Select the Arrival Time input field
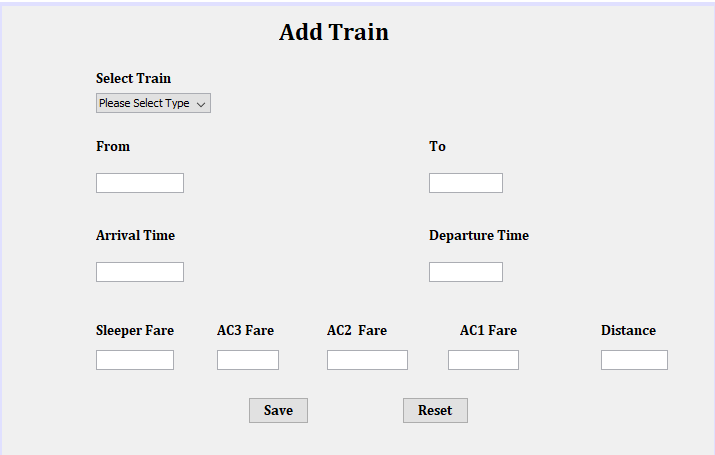The image size is (715, 455). (140, 272)
